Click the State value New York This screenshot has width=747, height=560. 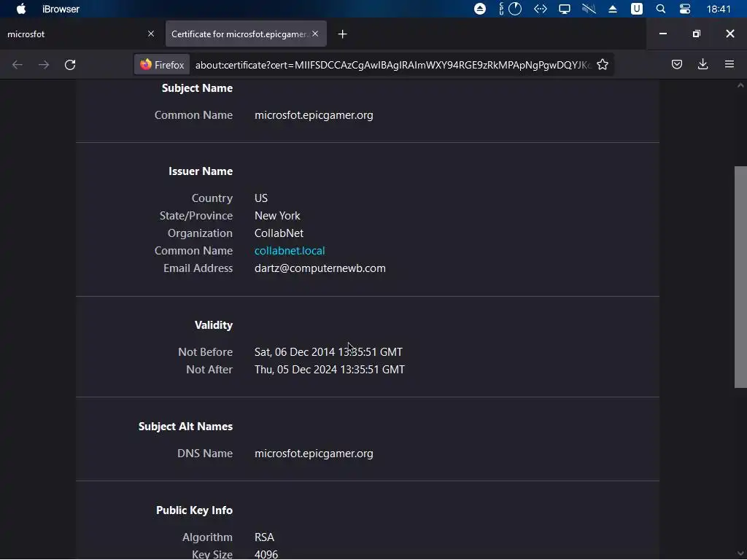277,216
